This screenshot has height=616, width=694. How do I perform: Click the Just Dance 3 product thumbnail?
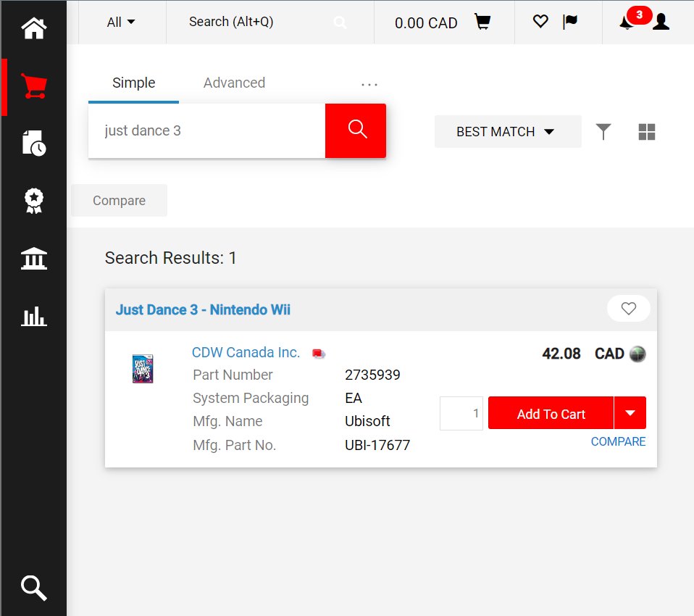point(143,369)
